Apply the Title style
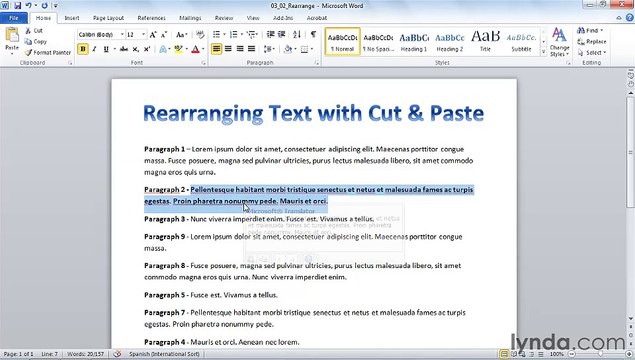635x360 pixels. click(485, 42)
